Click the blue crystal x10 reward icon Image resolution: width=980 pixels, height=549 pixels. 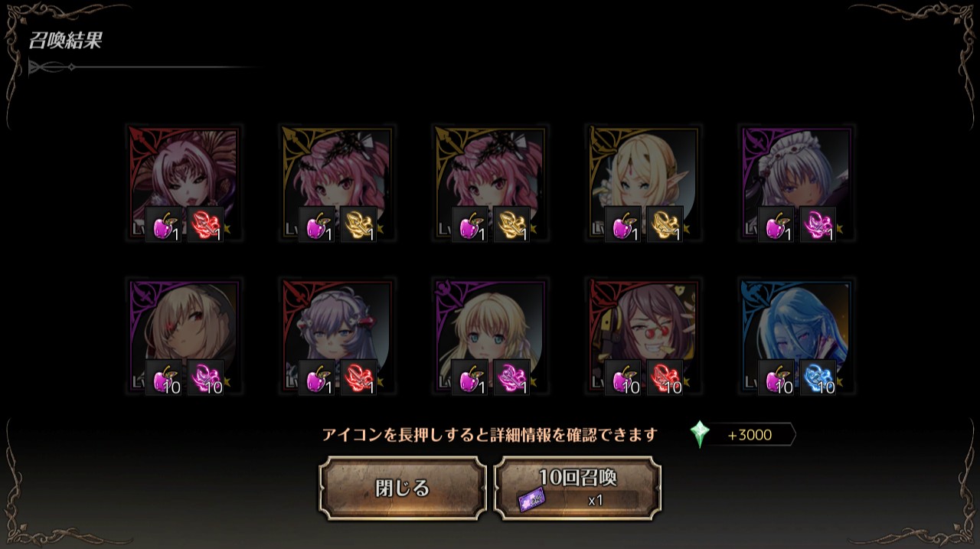pos(818,377)
